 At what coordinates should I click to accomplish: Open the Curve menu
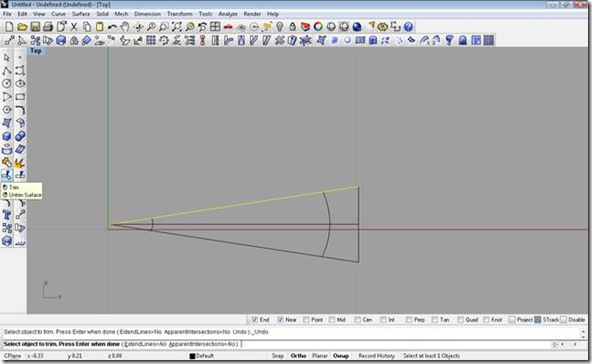(x=59, y=14)
